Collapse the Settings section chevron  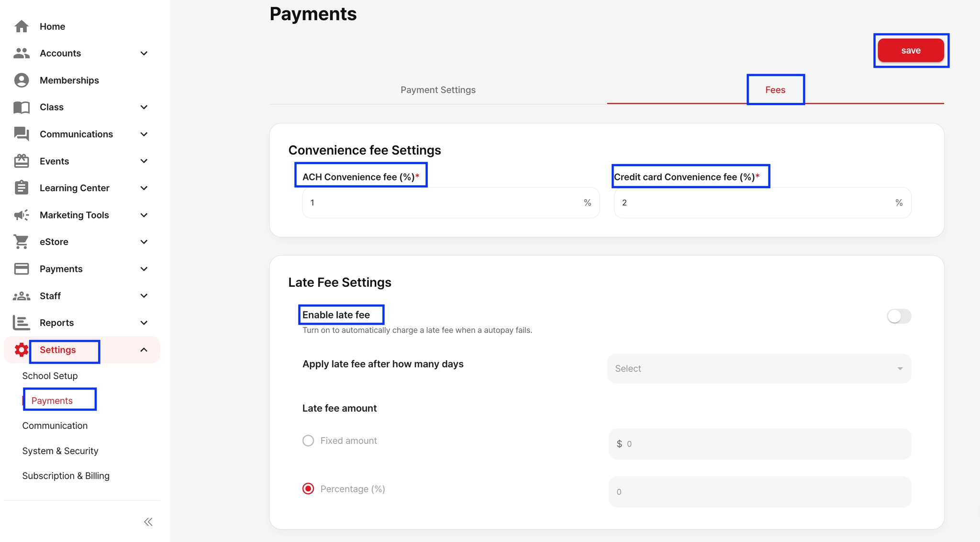(144, 350)
